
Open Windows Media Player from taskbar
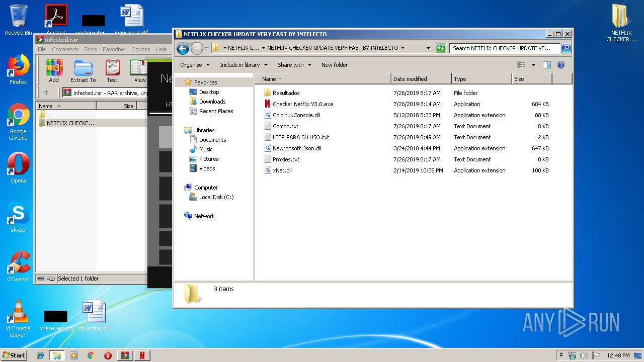click(74, 355)
